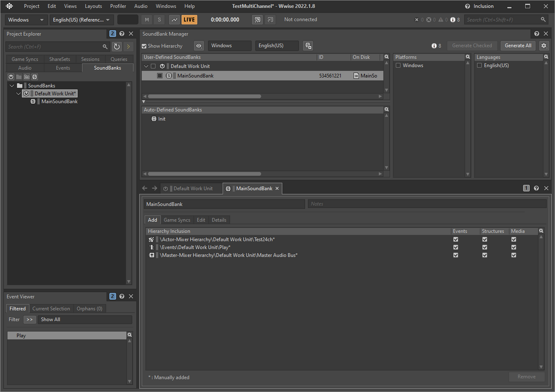
Task: Check MainSoundBank box in User-Defined SoundBanks
Action: tap(160, 76)
